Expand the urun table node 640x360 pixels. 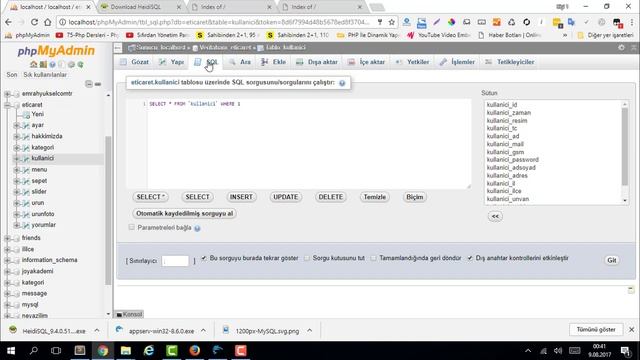coord(17,203)
